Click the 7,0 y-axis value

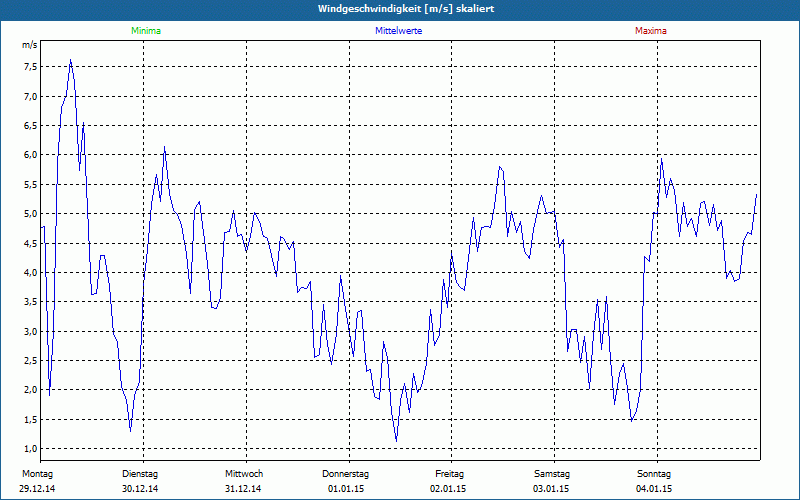coord(30,96)
